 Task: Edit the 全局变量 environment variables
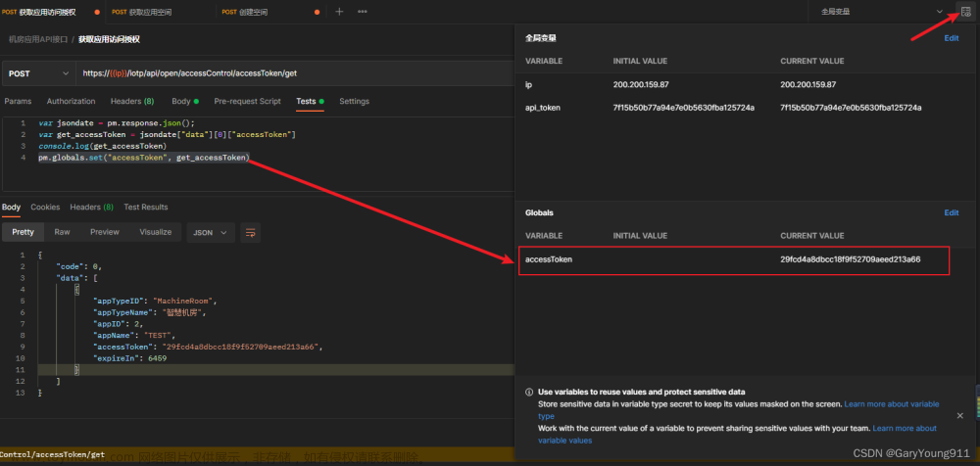click(952, 38)
